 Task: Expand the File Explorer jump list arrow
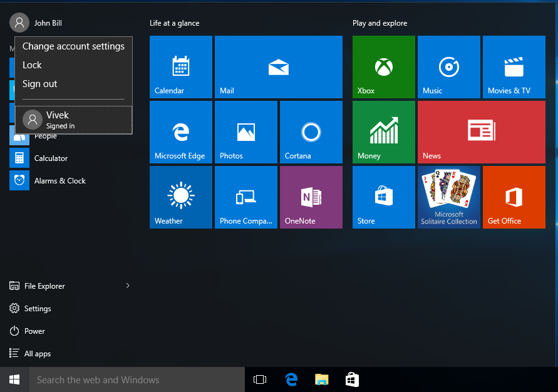(x=128, y=286)
